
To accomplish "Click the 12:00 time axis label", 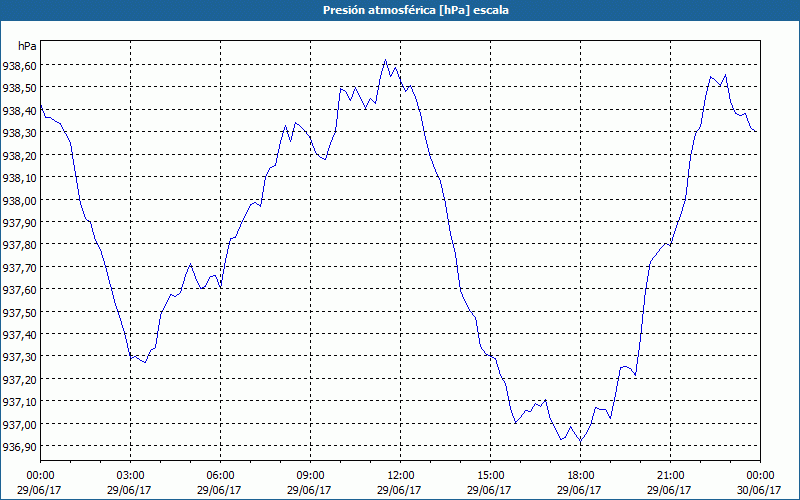I will pyautogui.click(x=401, y=476).
